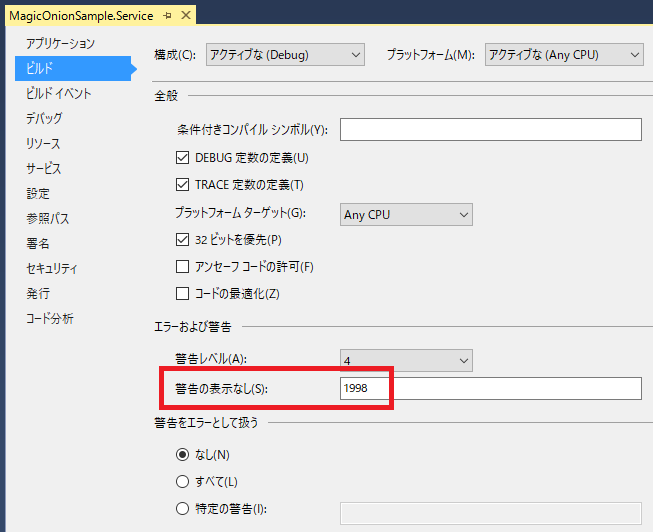This screenshot has height=532, width=653.
Task: Switch to the 発行 page
Action: click(x=38, y=293)
